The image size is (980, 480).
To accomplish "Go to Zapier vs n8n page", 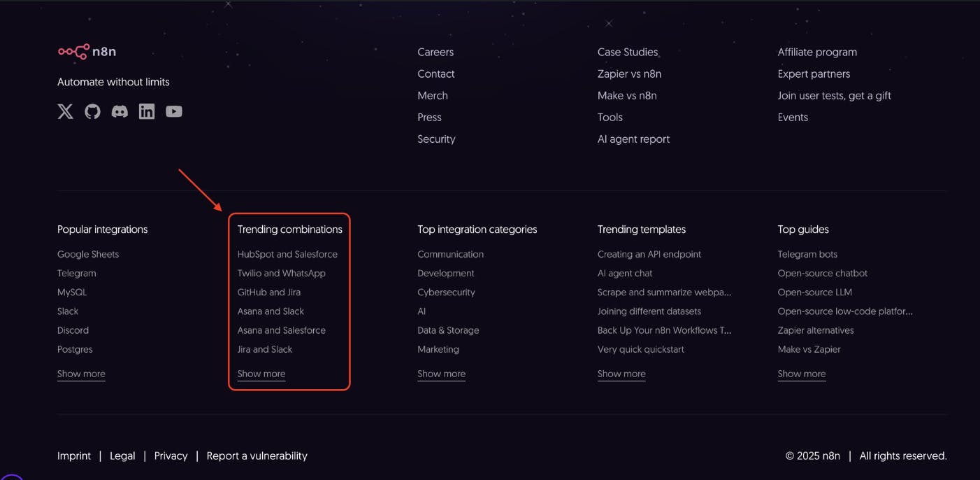I will [x=629, y=73].
